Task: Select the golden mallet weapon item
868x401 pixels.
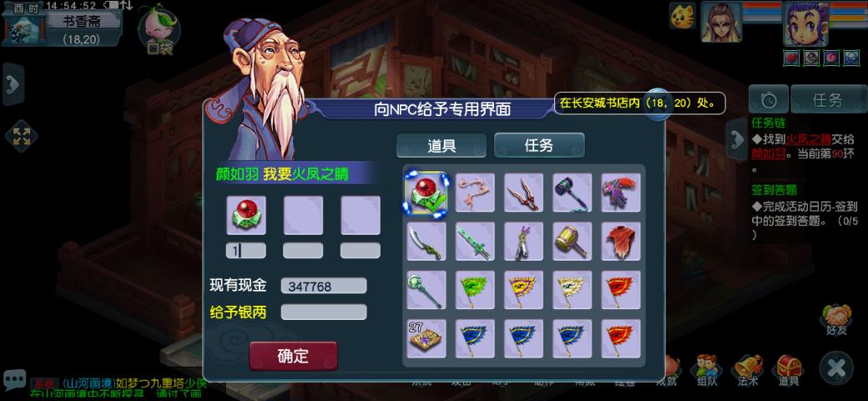Action: [x=573, y=241]
